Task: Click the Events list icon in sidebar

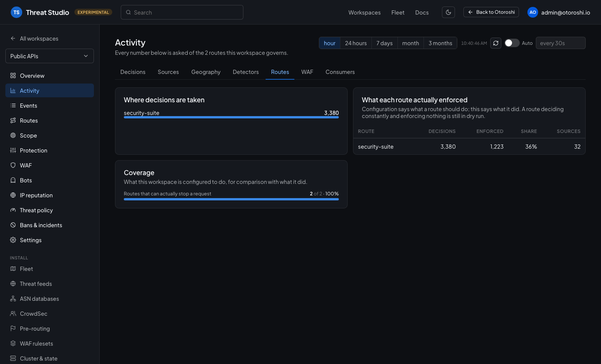Action: click(13, 105)
